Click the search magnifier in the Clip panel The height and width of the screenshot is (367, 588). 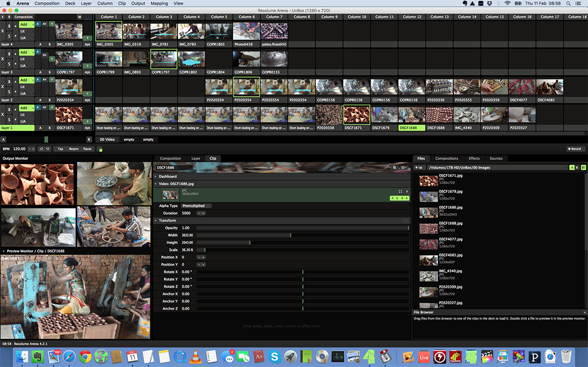tap(395, 167)
